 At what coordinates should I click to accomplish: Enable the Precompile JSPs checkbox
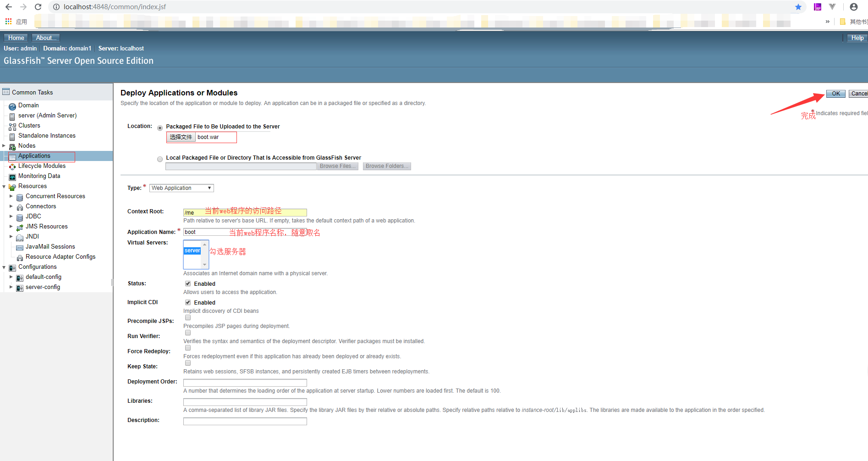pyautogui.click(x=187, y=317)
